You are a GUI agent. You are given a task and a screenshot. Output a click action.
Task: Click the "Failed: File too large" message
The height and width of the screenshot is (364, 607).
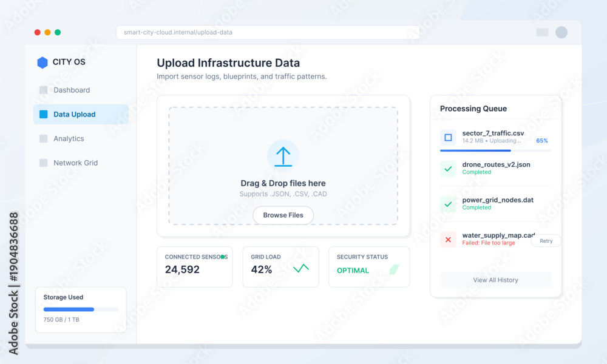click(489, 243)
